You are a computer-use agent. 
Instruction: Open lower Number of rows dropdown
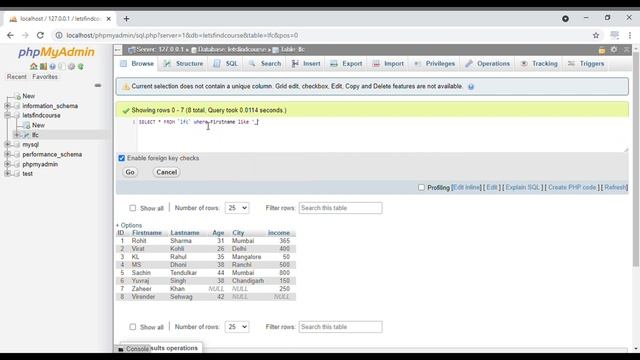(237, 327)
